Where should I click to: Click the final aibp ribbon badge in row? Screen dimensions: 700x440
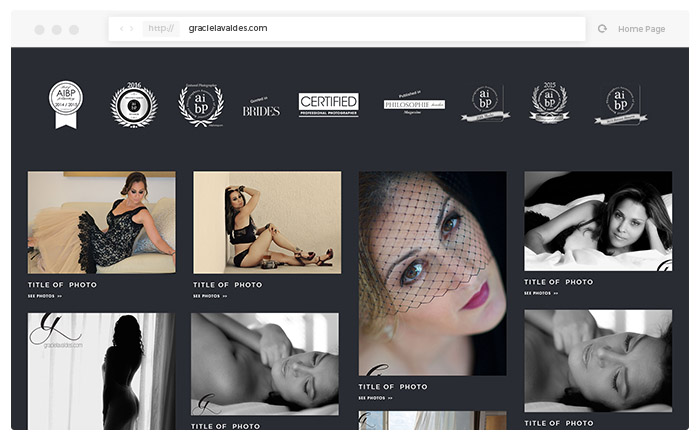[621, 105]
